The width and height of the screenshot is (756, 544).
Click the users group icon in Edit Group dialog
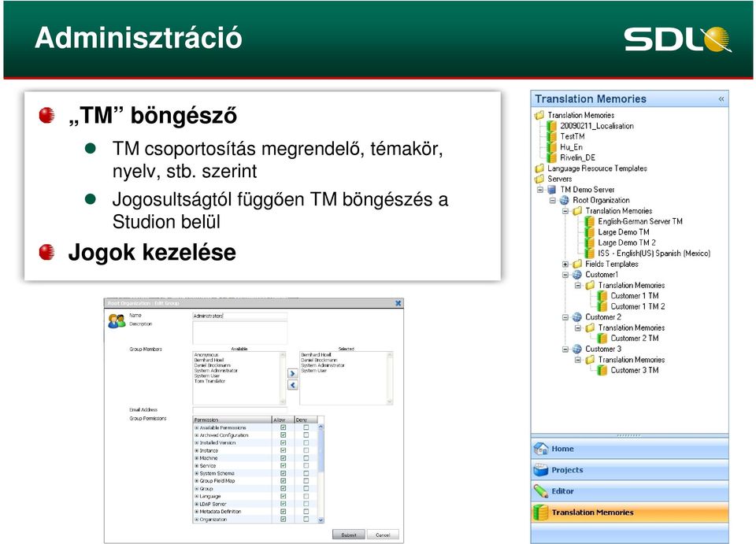click(x=117, y=321)
